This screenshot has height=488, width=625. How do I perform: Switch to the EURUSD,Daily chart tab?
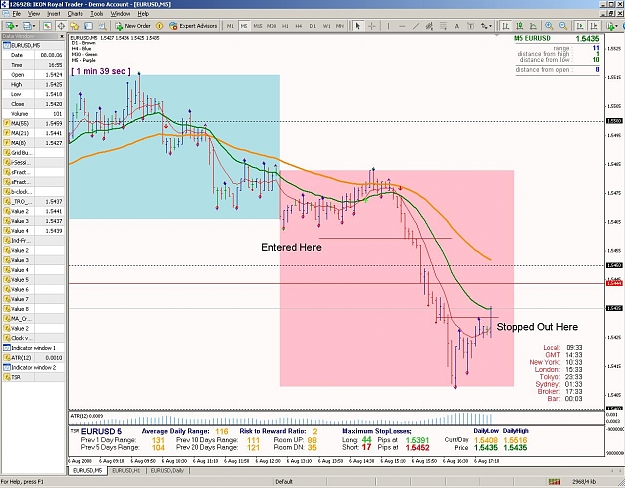[167, 471]
